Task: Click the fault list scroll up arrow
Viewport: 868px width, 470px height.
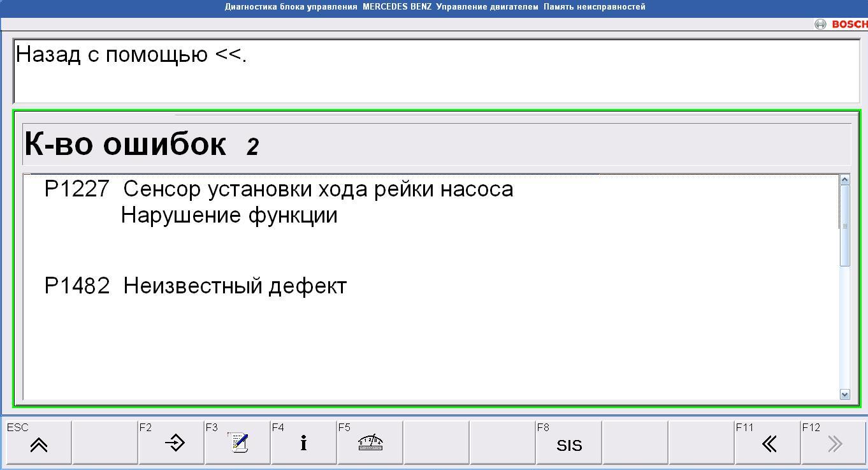Action: coord(845,180)
